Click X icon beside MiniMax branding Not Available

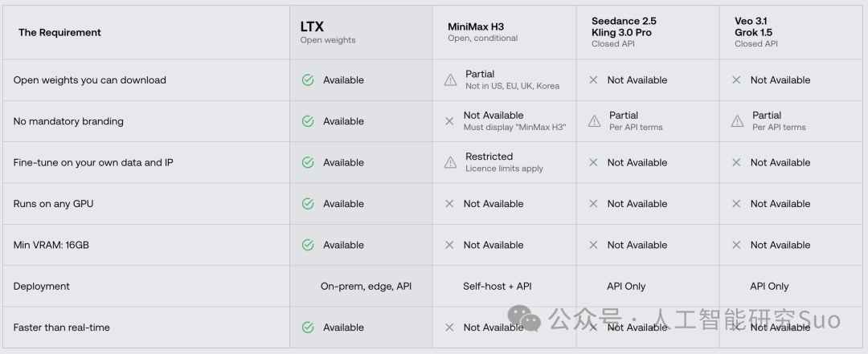point(449,121)
